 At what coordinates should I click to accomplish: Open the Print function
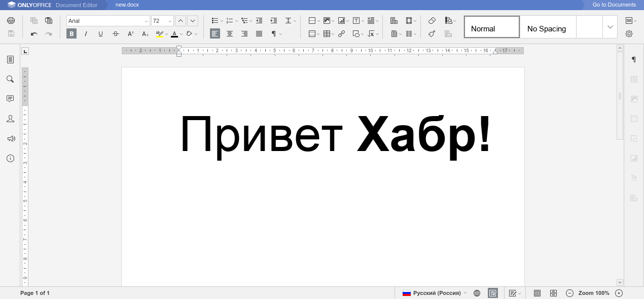tap(10, 20)
